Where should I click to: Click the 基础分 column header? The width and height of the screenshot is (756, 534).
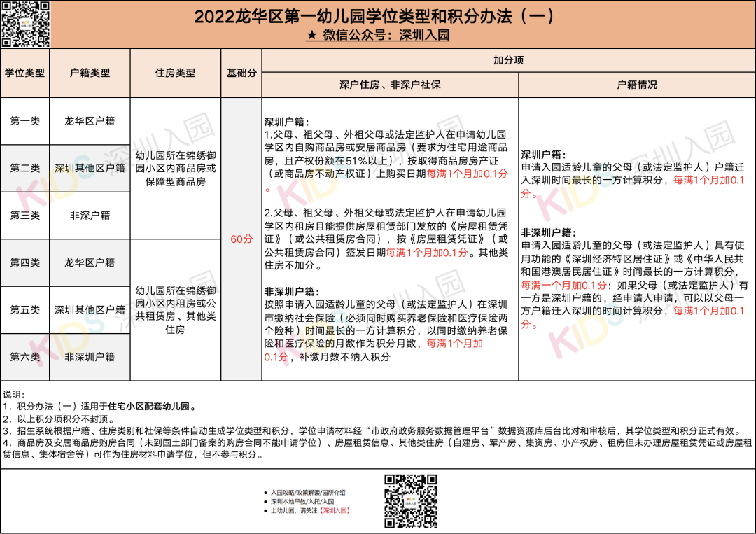pyautogui.click(x=241, y=73)
